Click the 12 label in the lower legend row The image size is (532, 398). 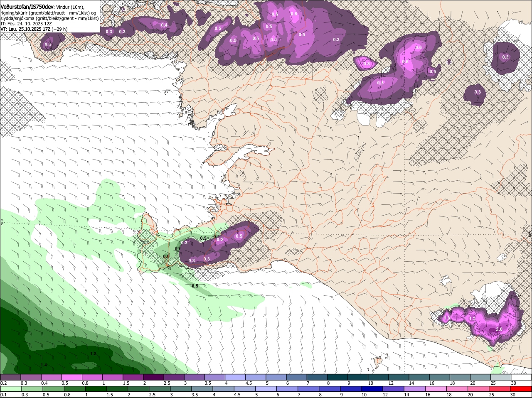coord(385,395)
